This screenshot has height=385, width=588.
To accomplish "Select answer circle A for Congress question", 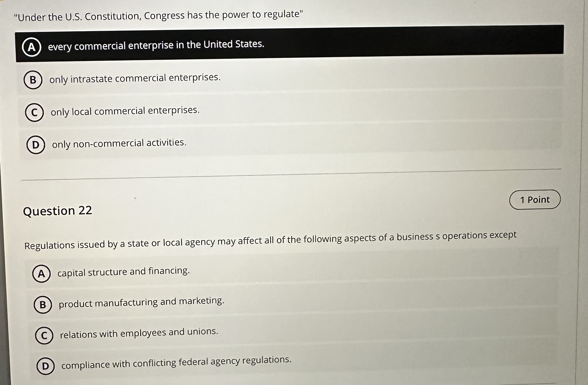I will pos(31,47).
